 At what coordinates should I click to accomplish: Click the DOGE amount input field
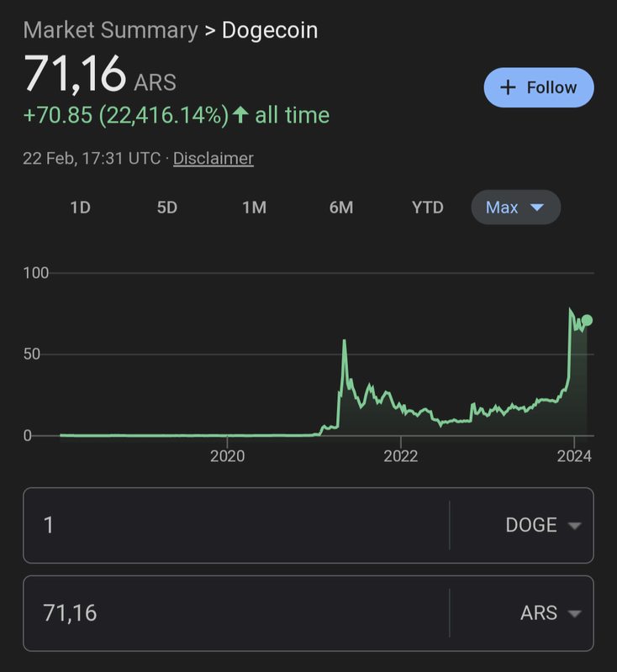click(235, 526)
